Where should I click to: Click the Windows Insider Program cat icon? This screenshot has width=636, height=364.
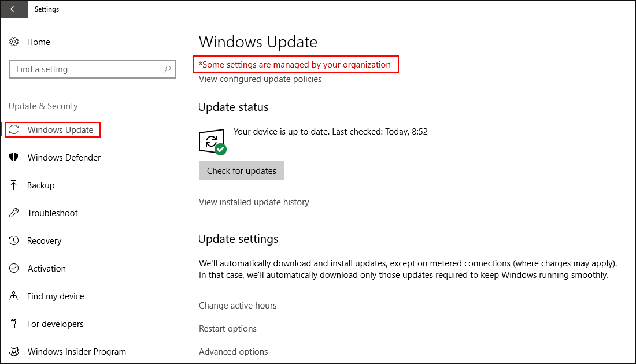pos(14,351)
